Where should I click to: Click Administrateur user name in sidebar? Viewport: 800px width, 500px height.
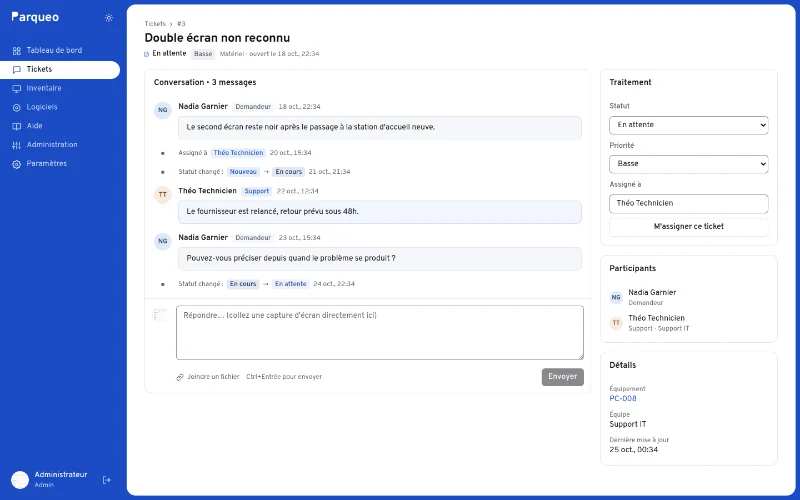[x=61, y=474]
